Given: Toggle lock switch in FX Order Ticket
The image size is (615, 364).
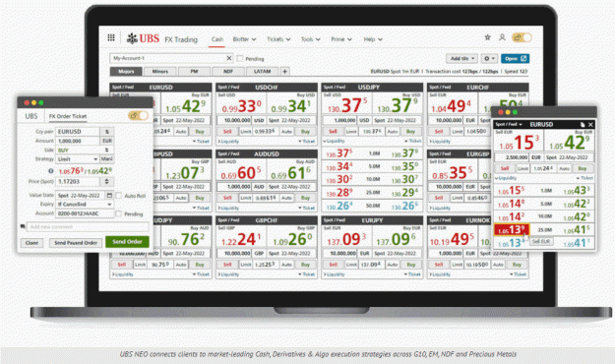Looking at the screenshot, I should click(x=138, y=116).
